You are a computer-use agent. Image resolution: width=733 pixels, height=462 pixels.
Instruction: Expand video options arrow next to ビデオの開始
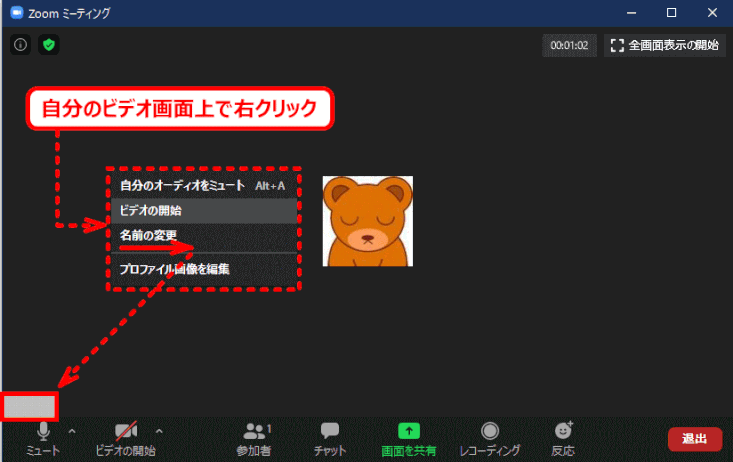159,431
